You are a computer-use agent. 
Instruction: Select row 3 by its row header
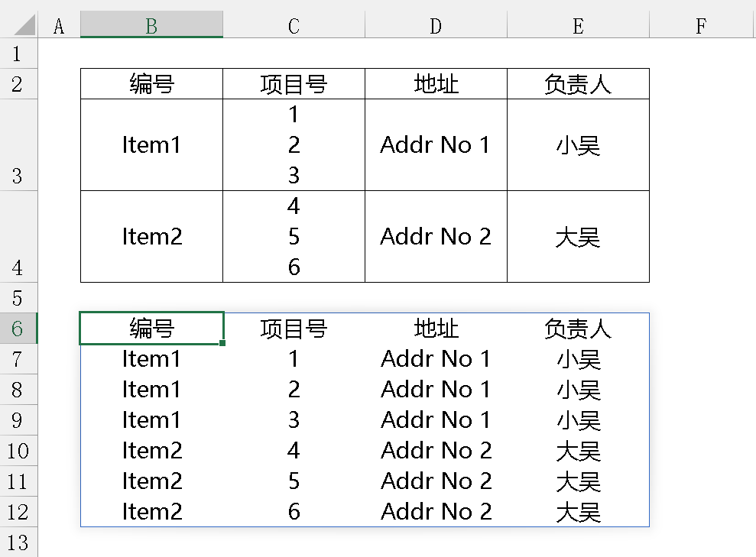[x=18, y=145]
